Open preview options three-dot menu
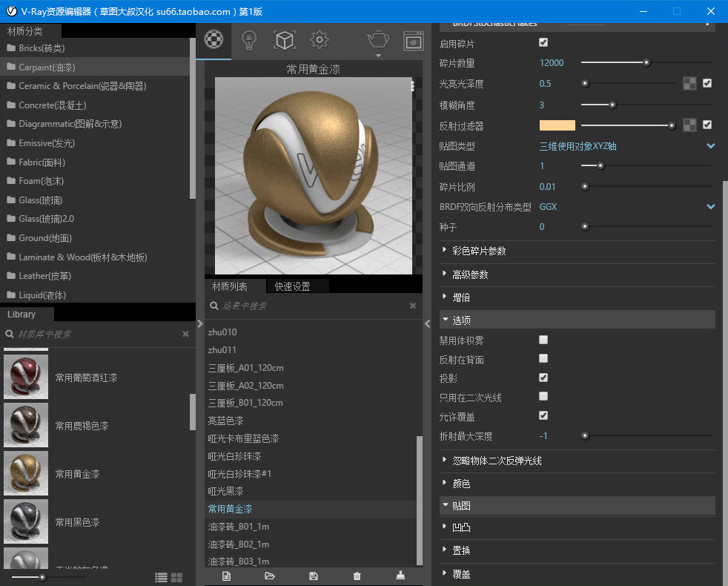 pyautogui.click(x=412, y=85)
